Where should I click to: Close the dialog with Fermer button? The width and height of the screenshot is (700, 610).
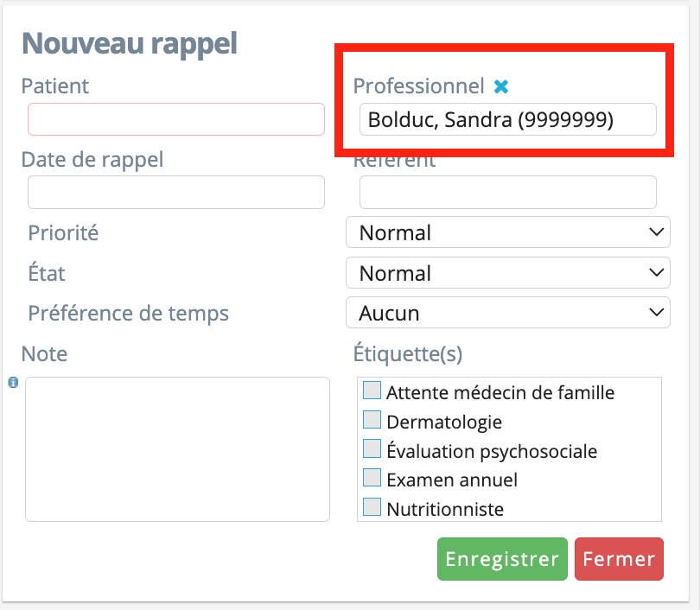619,559
